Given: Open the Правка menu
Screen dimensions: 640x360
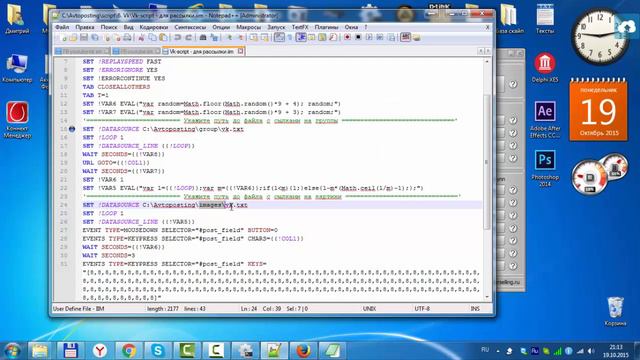Looking at the screenshot, I should point(85,27).
